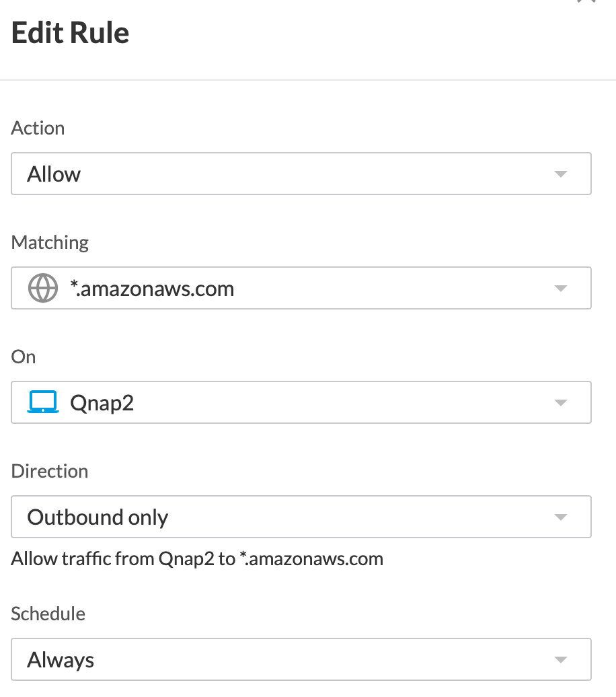Open the Matching dropdown showing *.amazonaws.com
The height and width of the screenshot is (697, 616).
(x=301, y=289)
